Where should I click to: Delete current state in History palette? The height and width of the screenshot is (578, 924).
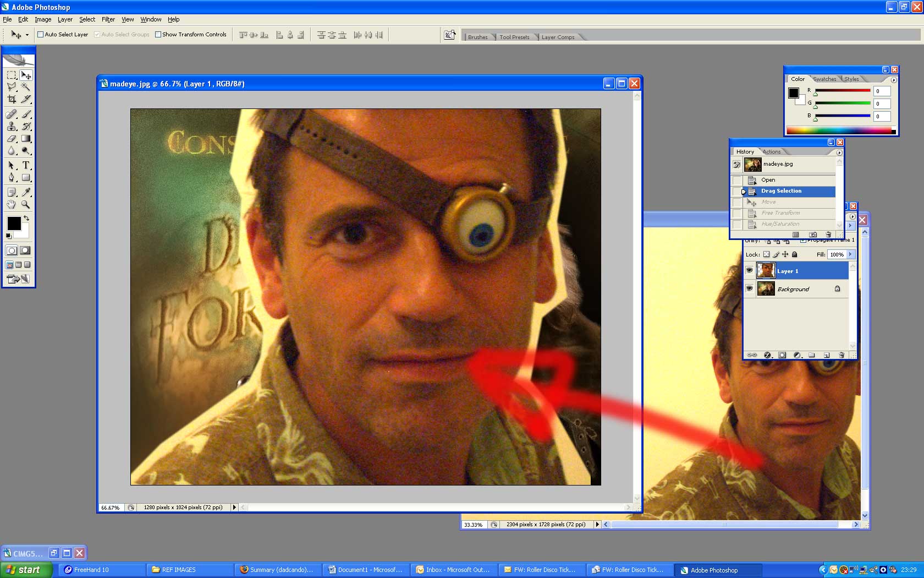[x=828, y=235]
